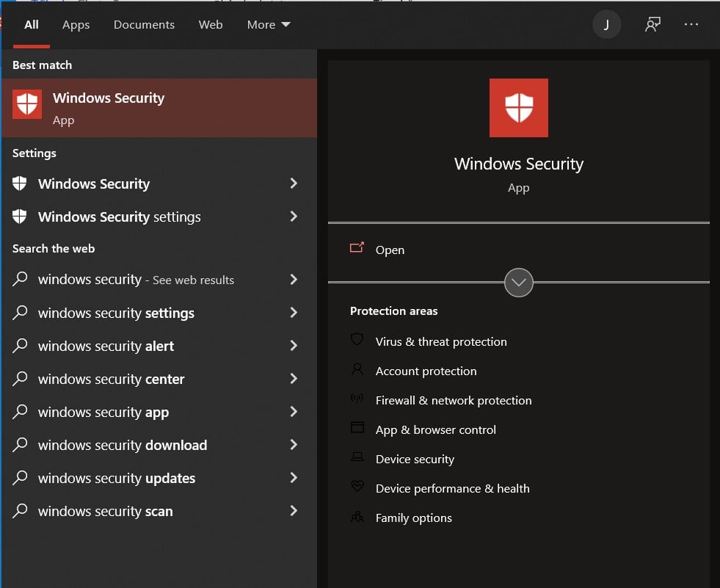Open Family options
The width and height of the screenshot is (720, 588).
coord(413,518)
